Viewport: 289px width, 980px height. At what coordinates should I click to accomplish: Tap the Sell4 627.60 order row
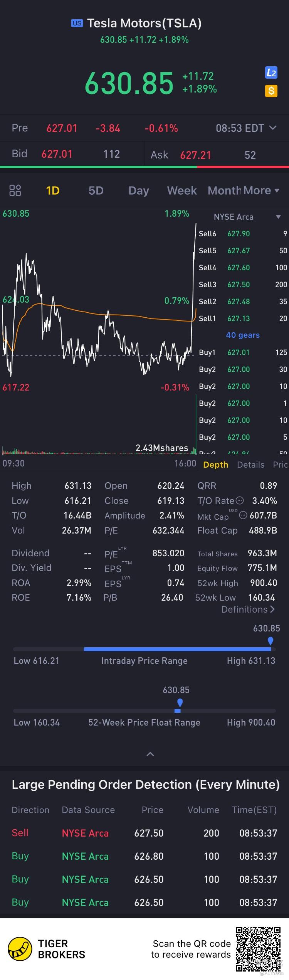243,268
